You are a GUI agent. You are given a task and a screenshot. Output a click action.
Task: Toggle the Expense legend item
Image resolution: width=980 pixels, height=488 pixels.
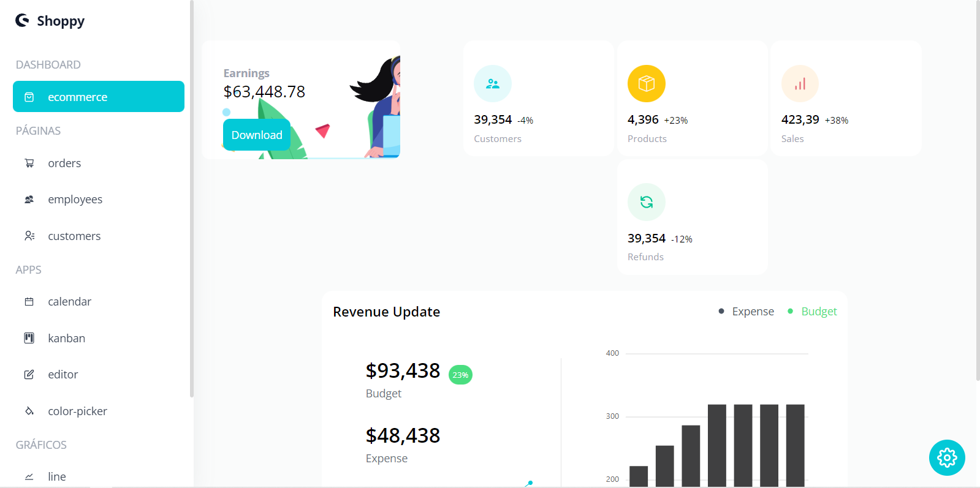[746, 311]
